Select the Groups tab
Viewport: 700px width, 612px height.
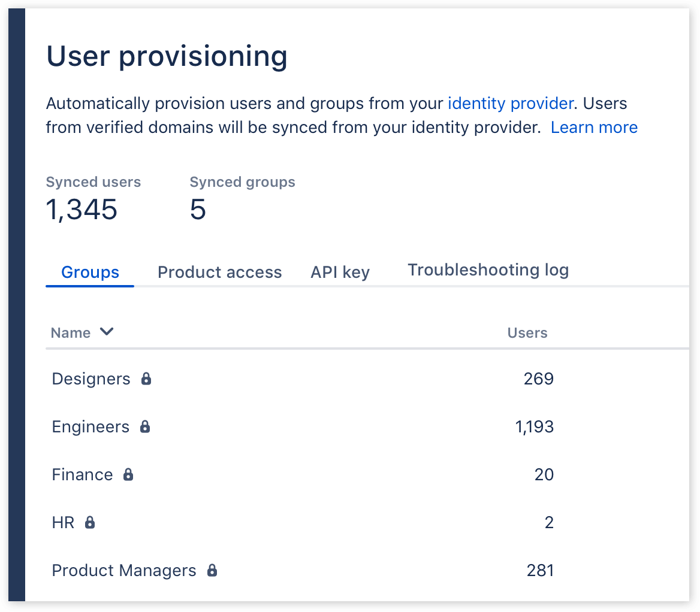(x=90, y=272)
